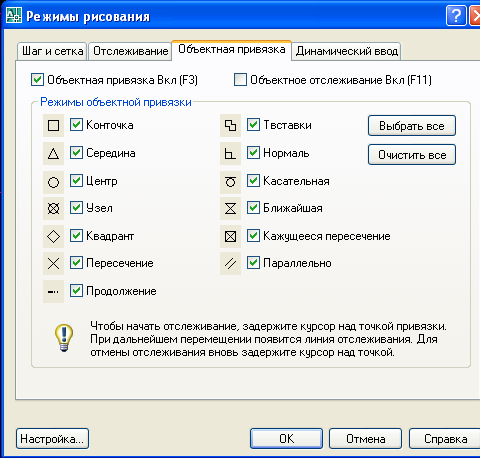The width and height of the screenshot is (480, 458).
Task: Click the Квадрант diamond snap icon
Action: pos(53,237)
